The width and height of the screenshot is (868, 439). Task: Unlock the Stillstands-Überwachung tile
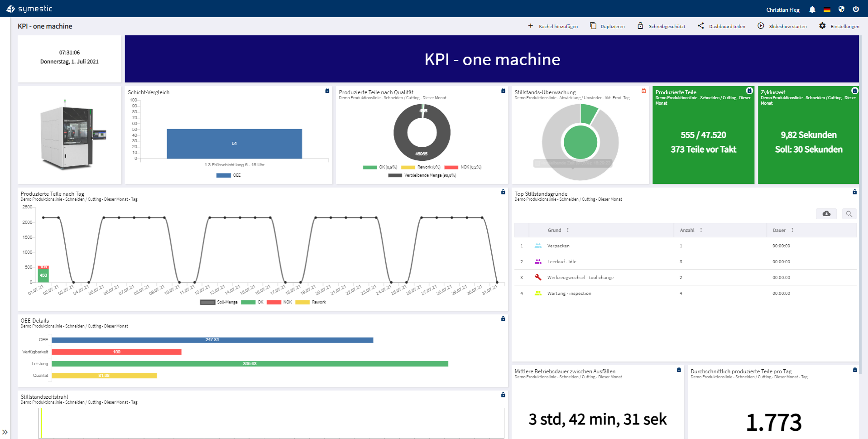click(643, 91)
